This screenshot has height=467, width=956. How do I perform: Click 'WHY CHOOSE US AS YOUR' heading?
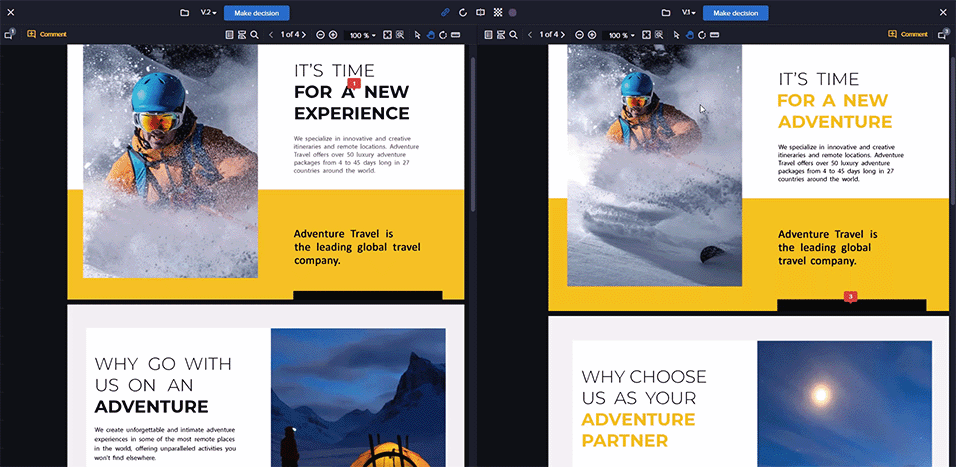pyautogui.click(x=644, y=387)
